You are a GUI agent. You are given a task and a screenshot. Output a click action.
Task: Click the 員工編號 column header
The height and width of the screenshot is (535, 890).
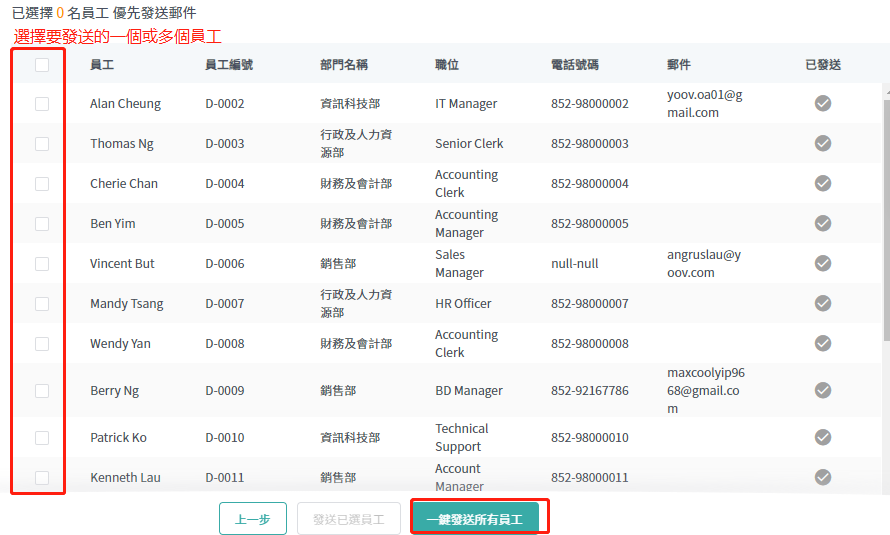pos(229,65)
